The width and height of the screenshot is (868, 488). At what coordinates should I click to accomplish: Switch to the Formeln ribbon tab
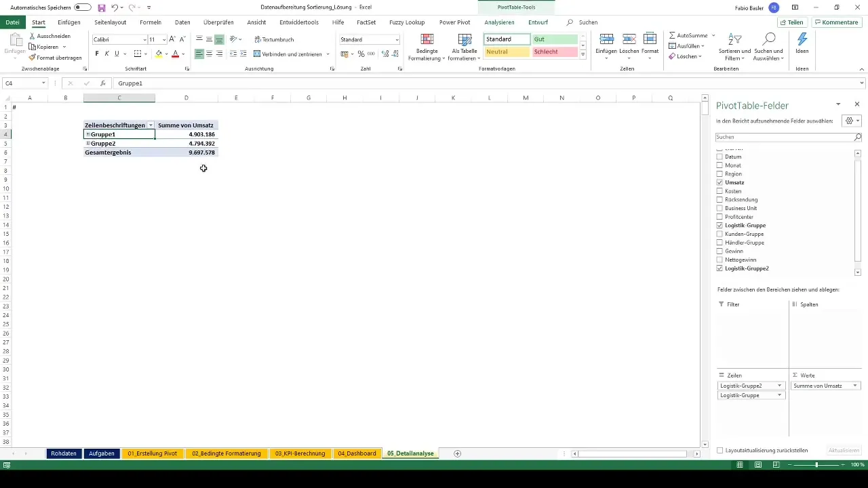point(150,22)
